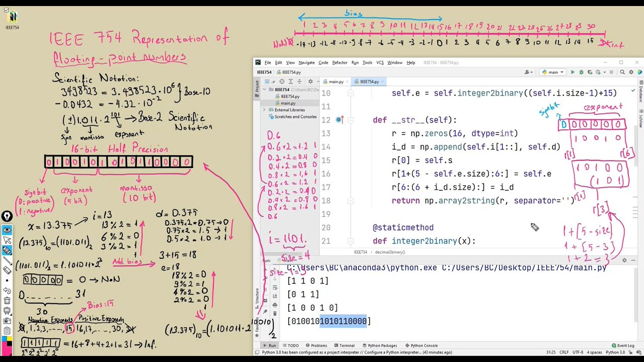Fold the integer2binary method gutter toggle
644x362 pixels.
[x=351, y=241]
